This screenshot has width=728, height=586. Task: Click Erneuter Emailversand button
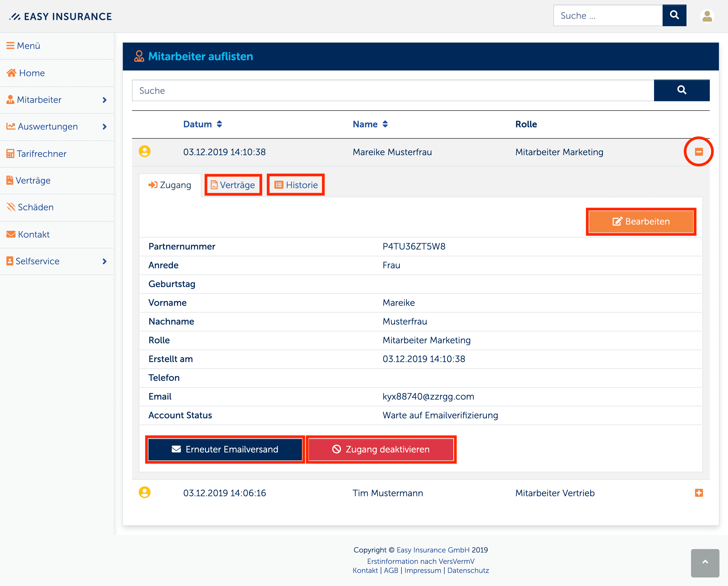click(x=225, y=449)
